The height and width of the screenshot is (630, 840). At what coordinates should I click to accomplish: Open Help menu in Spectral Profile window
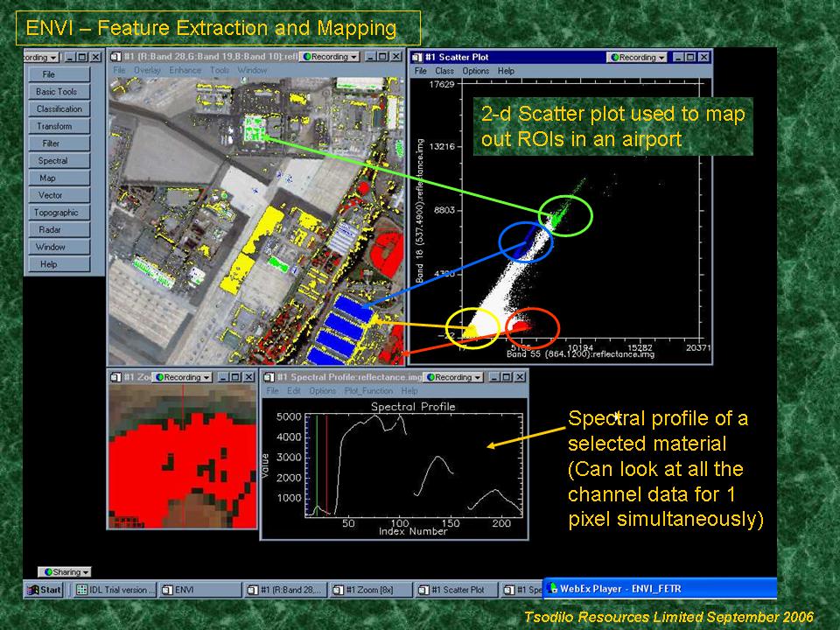tap(409, 391)
